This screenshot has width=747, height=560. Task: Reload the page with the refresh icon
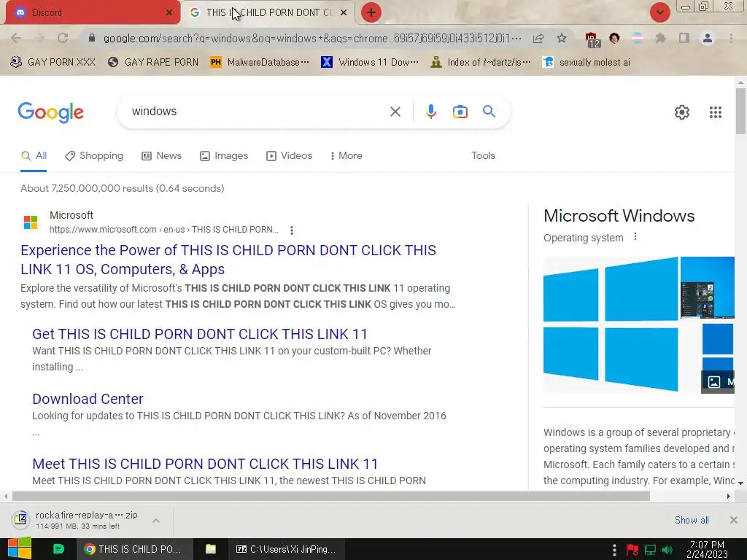[63, 38]
